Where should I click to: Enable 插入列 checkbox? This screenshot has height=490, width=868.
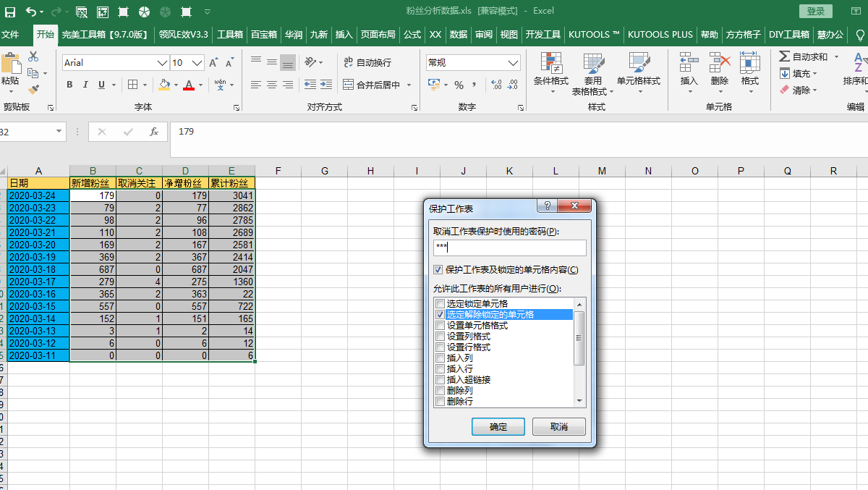click(x=441, y=358)
